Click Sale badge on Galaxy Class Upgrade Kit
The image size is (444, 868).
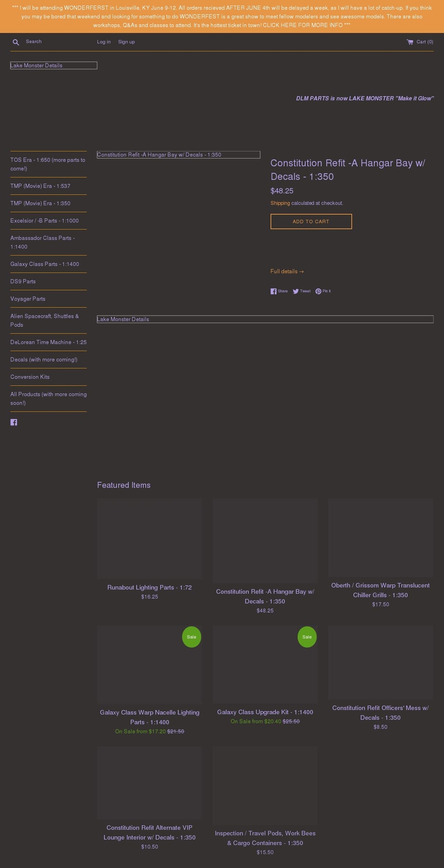[307, 637]
